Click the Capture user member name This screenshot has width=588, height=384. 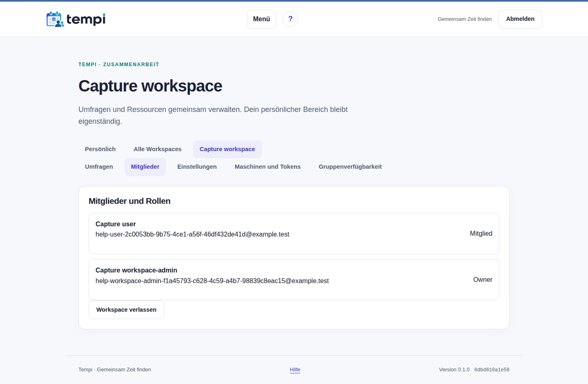[116, 224]
